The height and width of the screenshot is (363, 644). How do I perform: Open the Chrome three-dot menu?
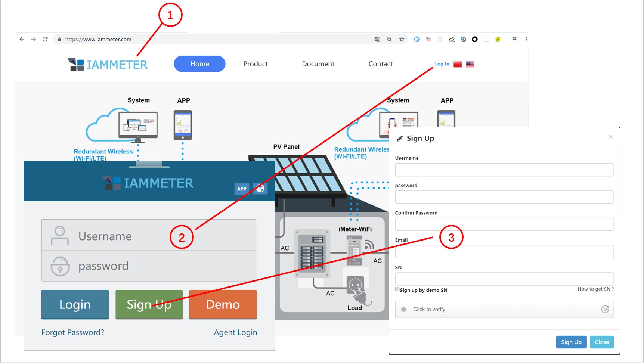(x=526, y=39)
